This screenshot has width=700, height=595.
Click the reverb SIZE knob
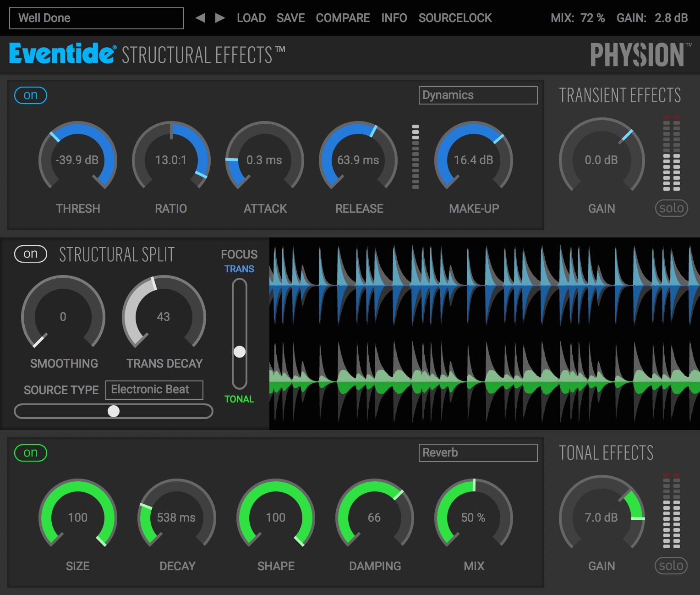(x=78, y=517)
